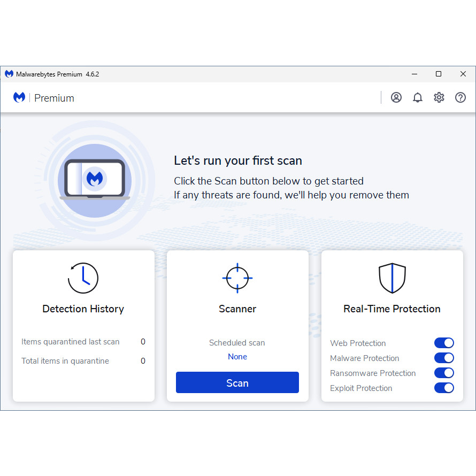Click 'Let's run your first scan' heading
This screenshot has height=476, width=476.
[x=238, y=160]
